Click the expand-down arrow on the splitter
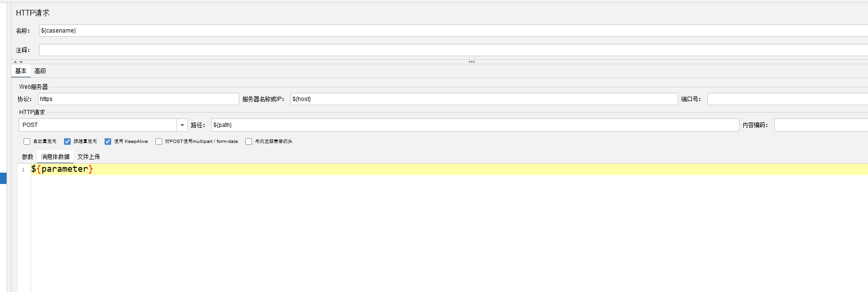The width and height of the screenshot is (868, 292). [x=21, y=62]
